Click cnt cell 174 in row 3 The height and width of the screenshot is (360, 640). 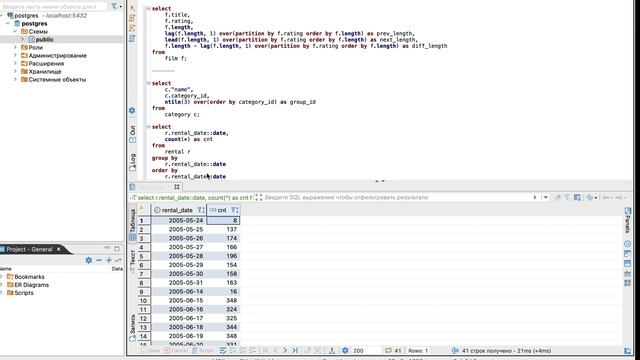223,238
